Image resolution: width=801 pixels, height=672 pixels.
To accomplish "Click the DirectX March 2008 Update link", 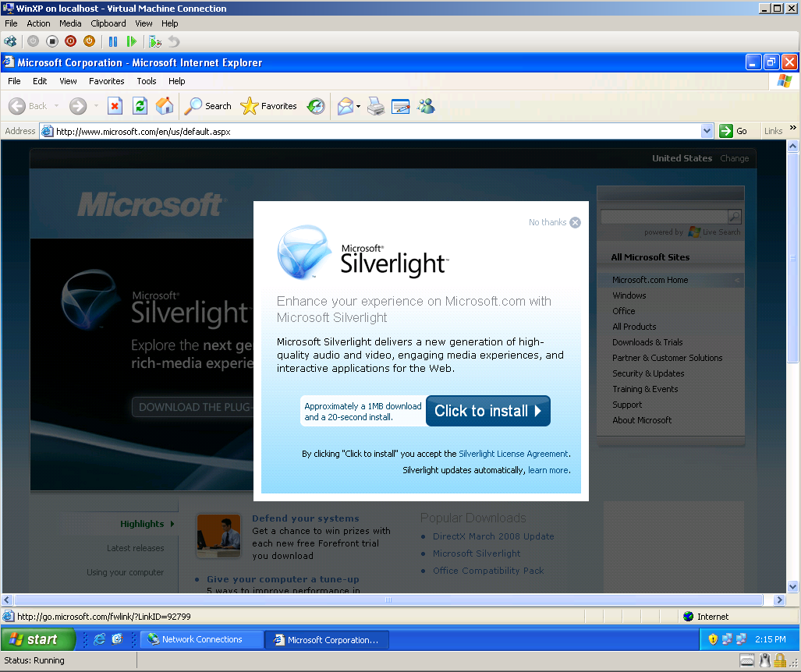I will click(494, 536).
